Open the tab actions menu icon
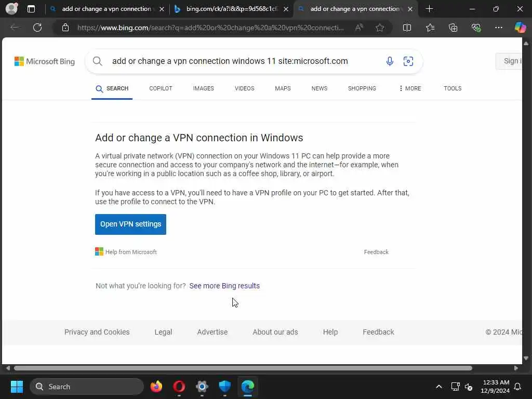The width and height of the screenshot is (532, 399). [31, 9]
